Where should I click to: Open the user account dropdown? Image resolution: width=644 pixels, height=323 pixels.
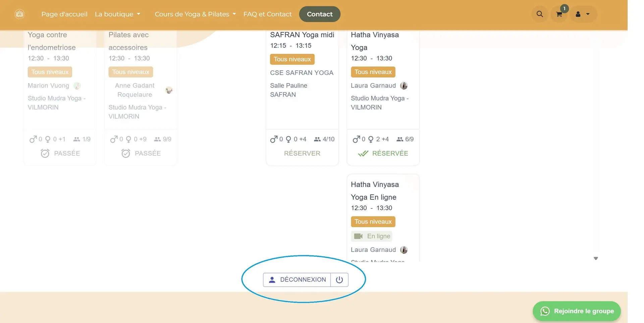[583, 14]
